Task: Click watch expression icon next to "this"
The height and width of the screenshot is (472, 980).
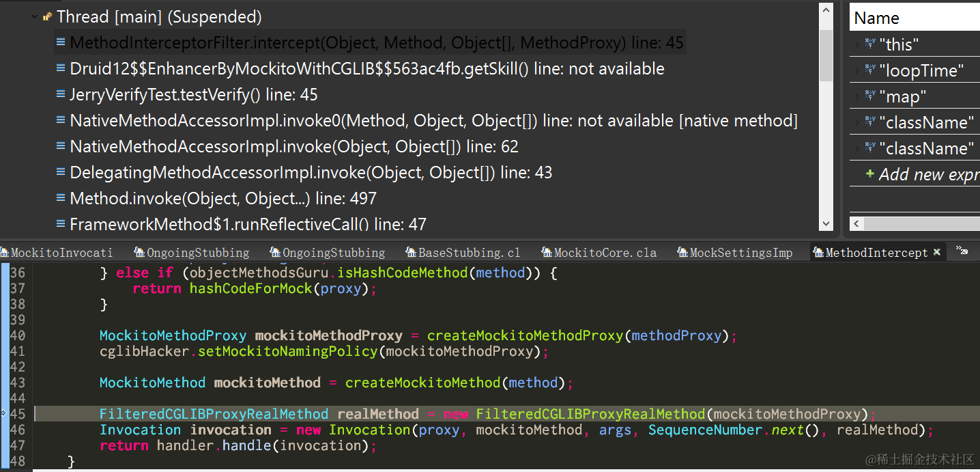Action: point(870,44)
